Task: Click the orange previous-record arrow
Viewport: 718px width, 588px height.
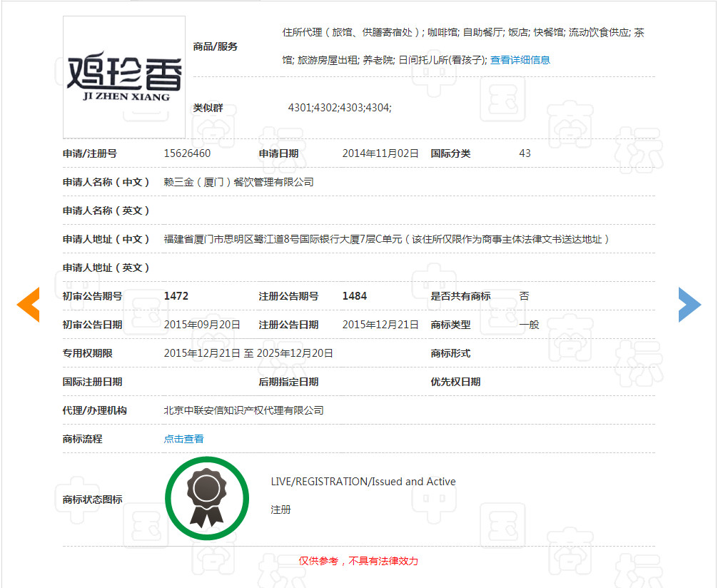Action: pos(28,304)
